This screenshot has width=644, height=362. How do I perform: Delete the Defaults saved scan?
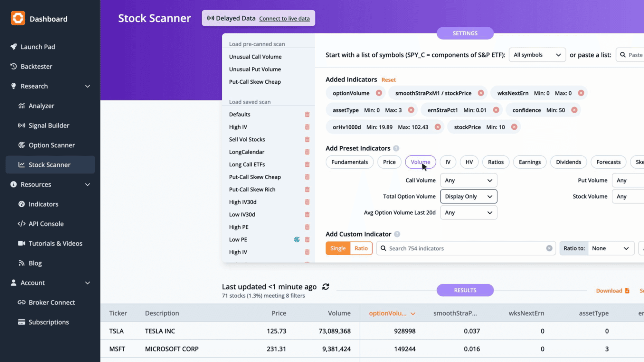(307, 115)
